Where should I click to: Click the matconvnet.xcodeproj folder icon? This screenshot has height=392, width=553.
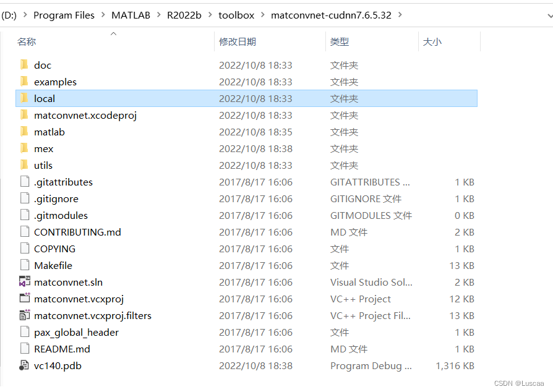24,115
